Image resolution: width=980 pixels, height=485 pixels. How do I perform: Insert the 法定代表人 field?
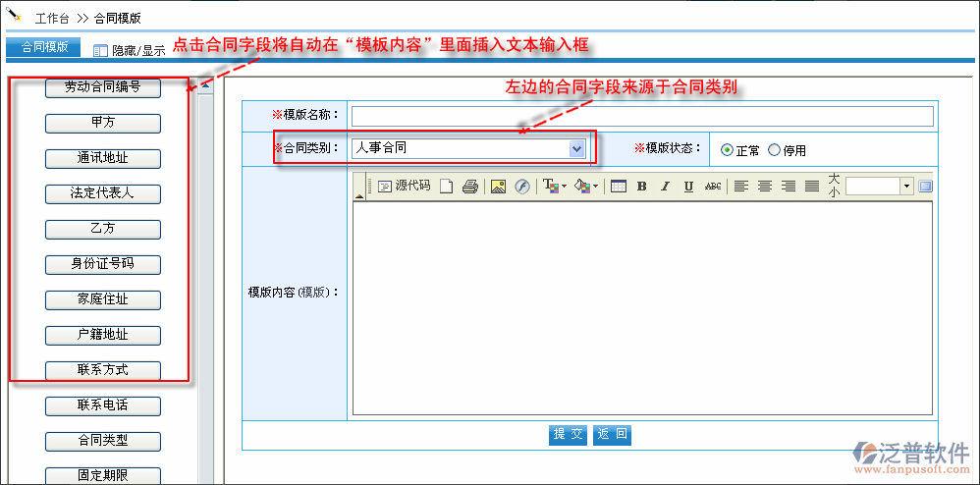[103, 193]
